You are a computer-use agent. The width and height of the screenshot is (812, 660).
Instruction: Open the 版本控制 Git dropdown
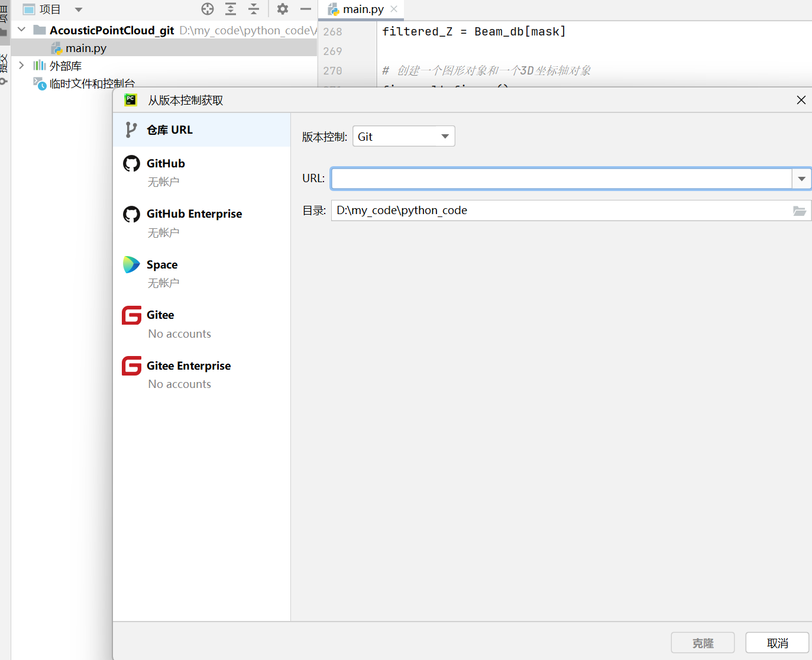coord(404,137)
